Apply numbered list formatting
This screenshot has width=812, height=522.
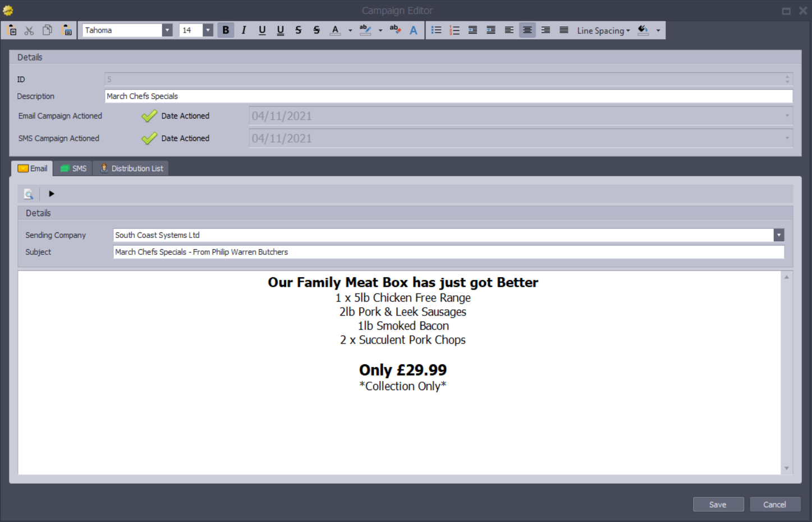point(455,30)
